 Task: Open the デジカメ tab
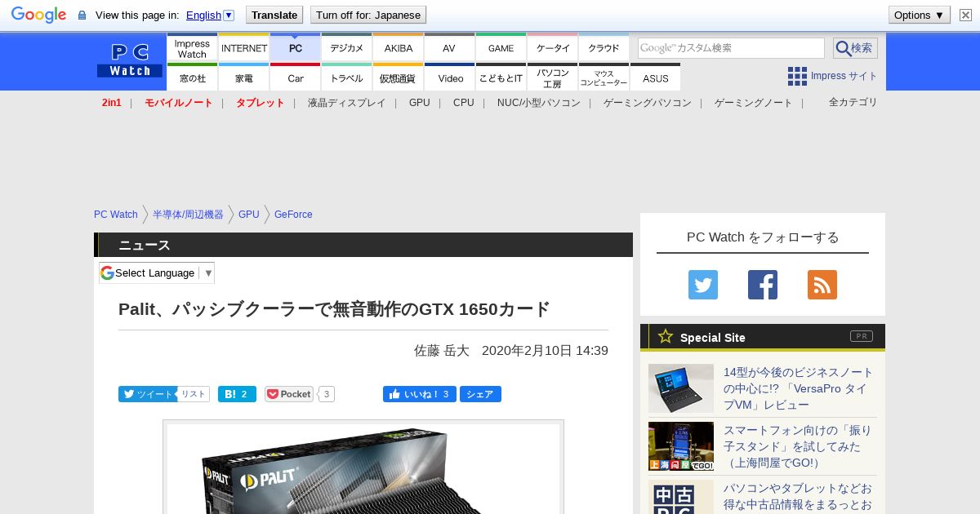pos(347,48)
